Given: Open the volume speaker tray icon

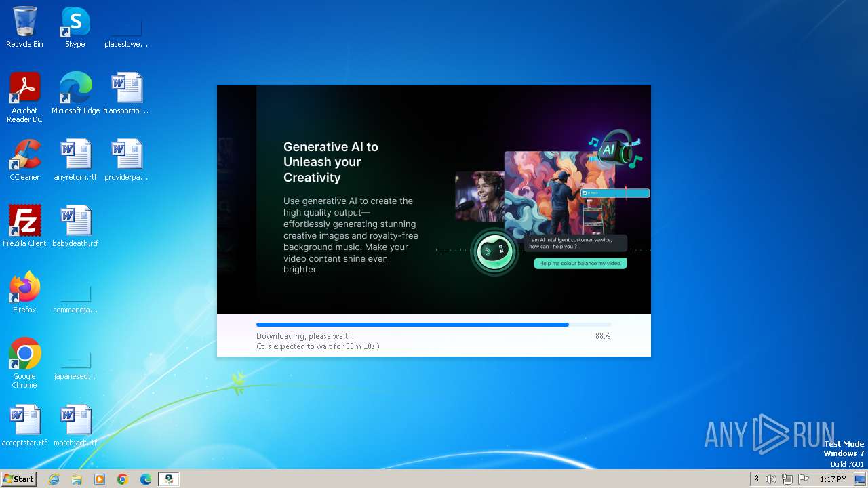Looking at the screenshot, I should (771, 479).
